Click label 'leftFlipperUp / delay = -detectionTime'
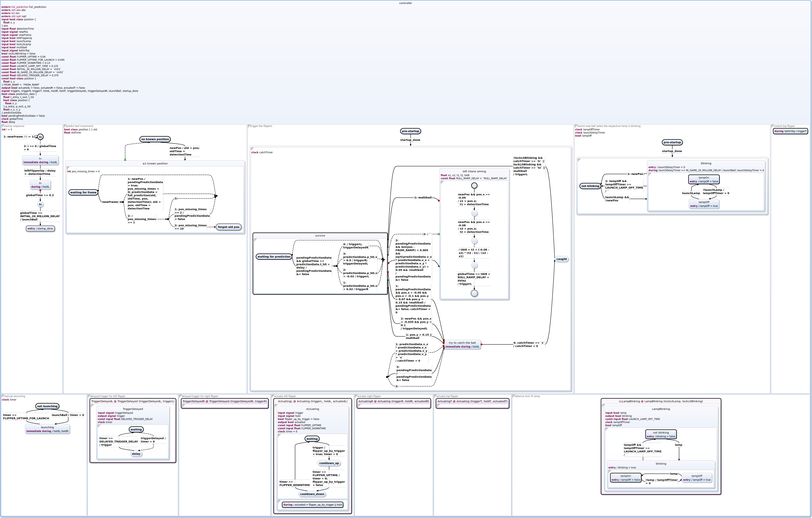 click(40, 172)
